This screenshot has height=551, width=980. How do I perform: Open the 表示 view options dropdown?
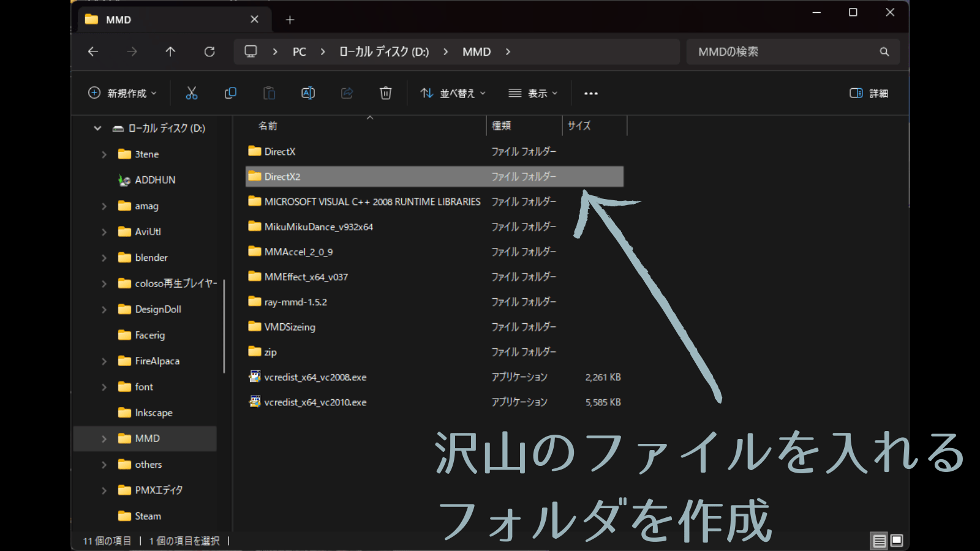pos(532,93)
